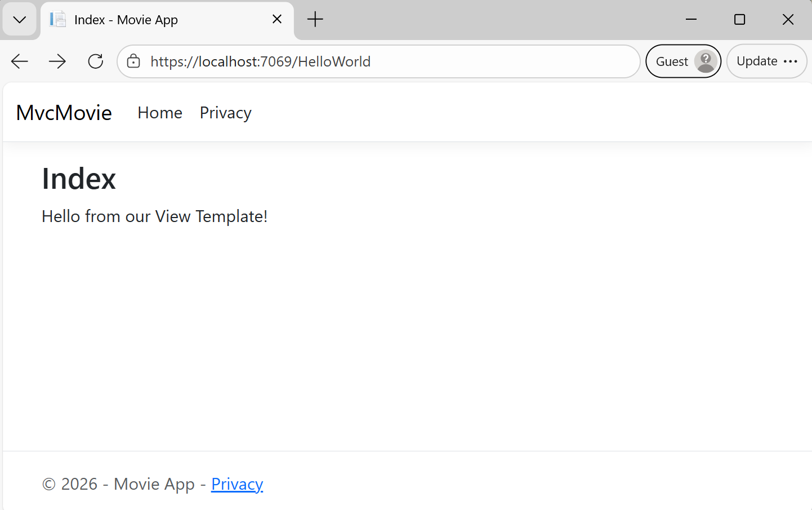This screenshot has height=510, width=812.
Task: Follow the Privacy link in the footer
Action: click(237, 484)
